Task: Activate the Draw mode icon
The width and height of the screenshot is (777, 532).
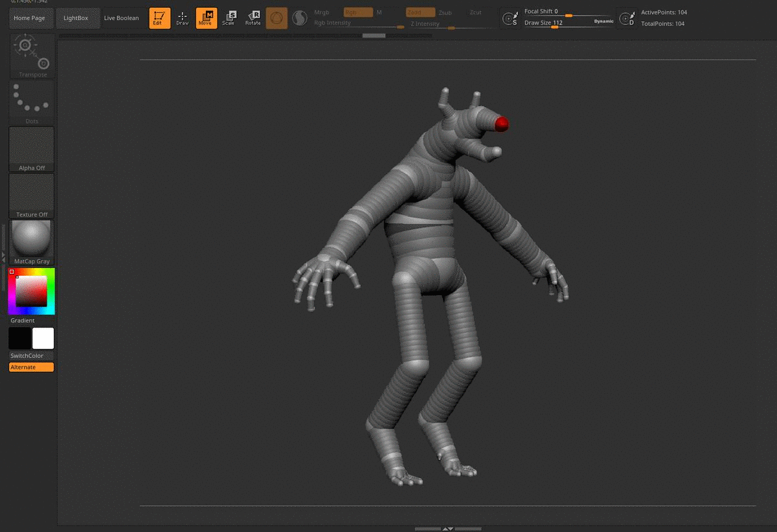Action: click(x=183, y=18)
